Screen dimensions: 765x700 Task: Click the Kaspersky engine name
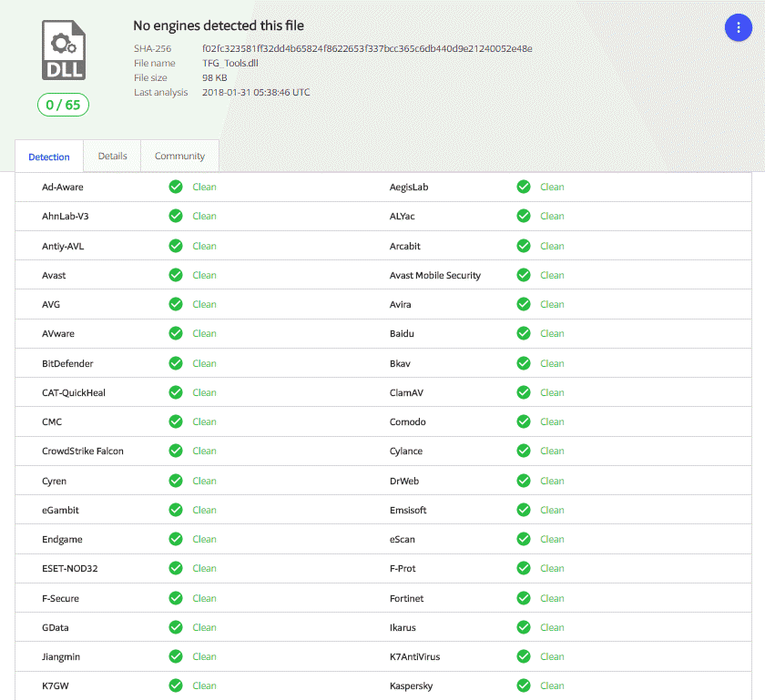412,687
